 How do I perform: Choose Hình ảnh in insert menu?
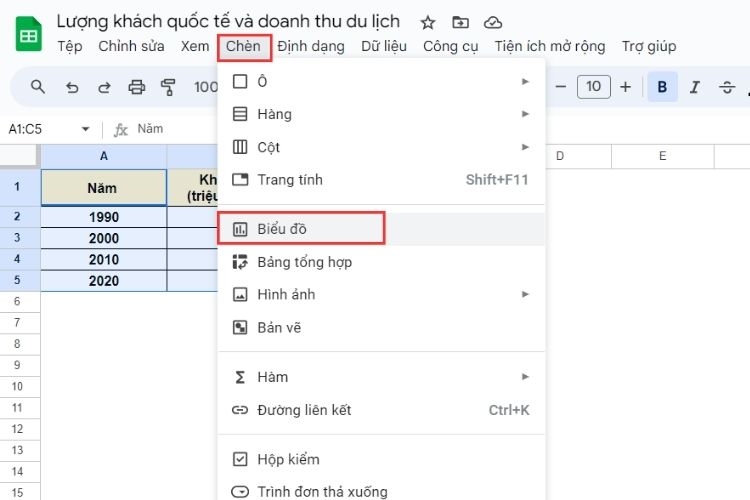pos(381,294)
